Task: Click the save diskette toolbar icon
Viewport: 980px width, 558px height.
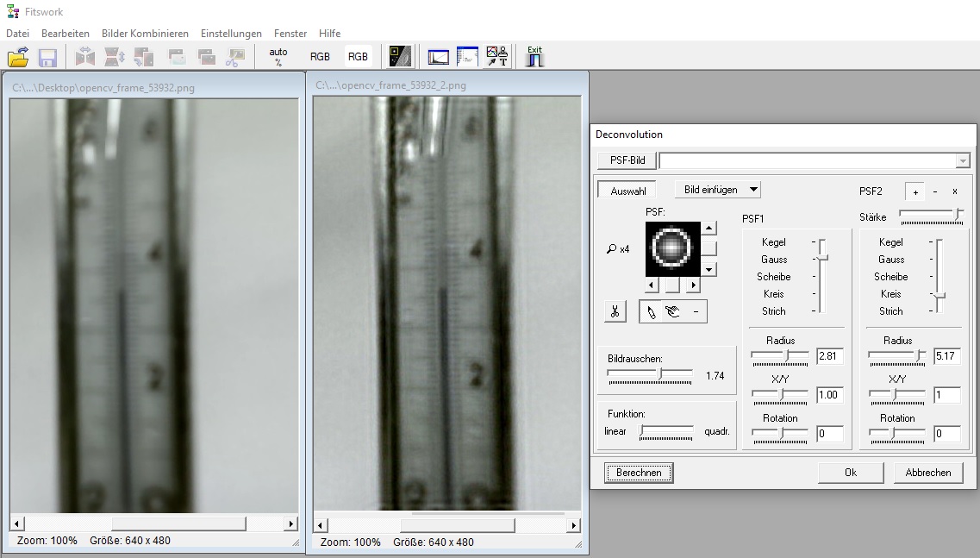Action: tap(48, 58)
